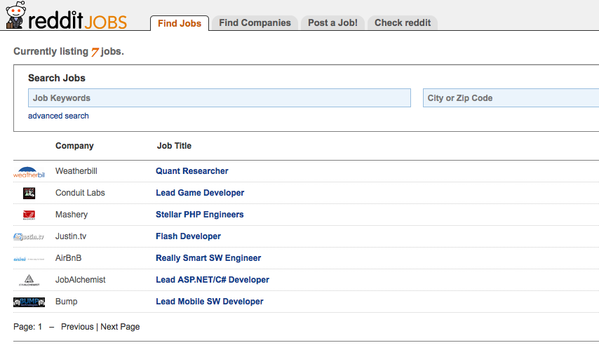Click the AirBnB logo
Screen dimensions: 599x364
(x=29, y=259)
